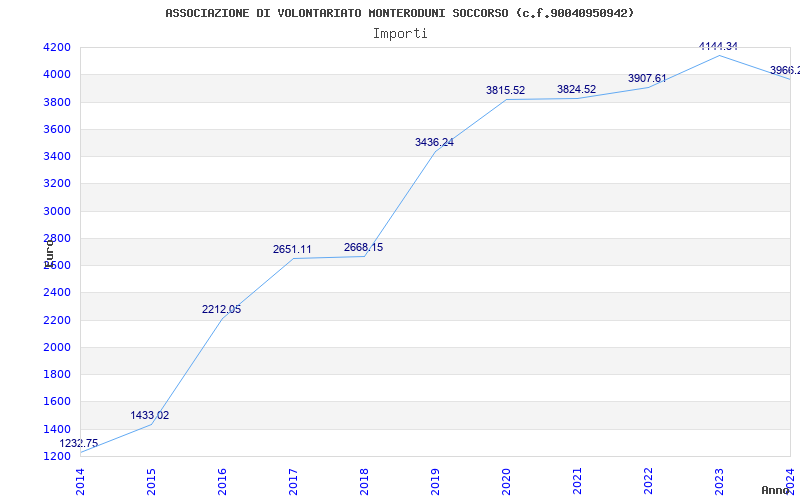Select the 3824.52 data label
This screenshot has width=800, height=500.
576,89
